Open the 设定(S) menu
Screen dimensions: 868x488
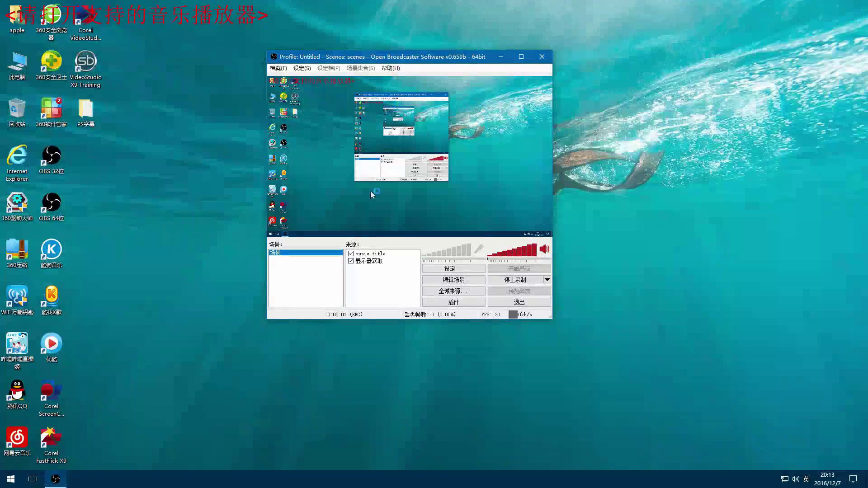coord(302,68)
